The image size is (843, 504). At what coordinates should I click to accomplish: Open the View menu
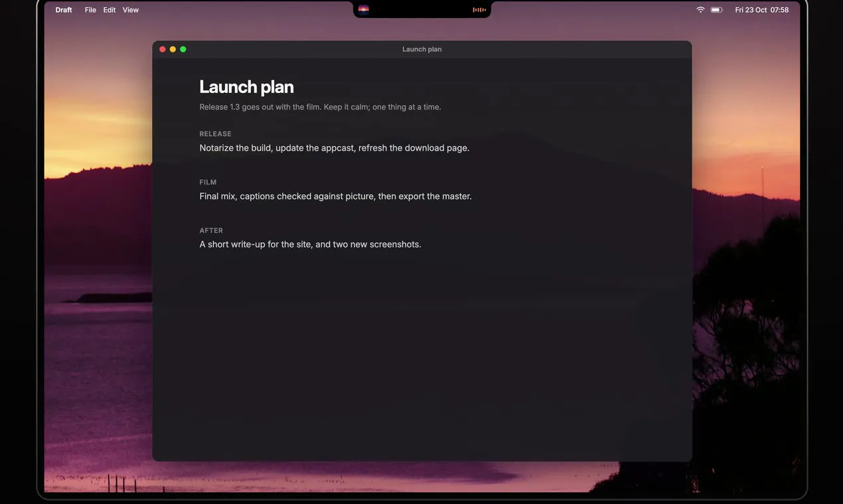point(131,10)
